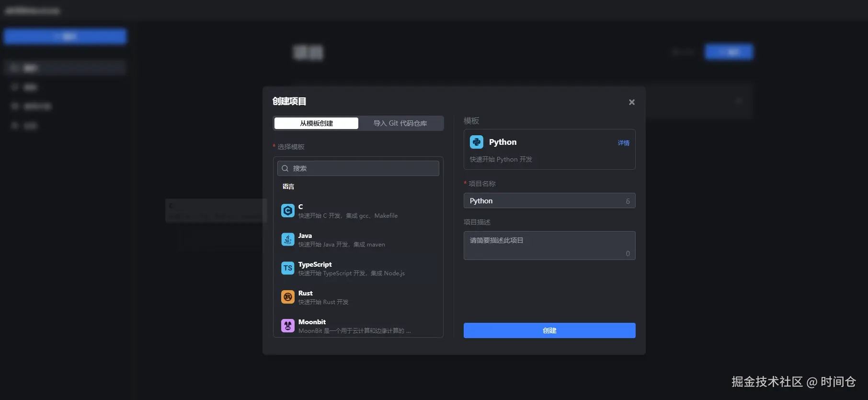The image size is (868, 400).
Task: Click blurred blue button at background top right
Action: click(729, 52)
